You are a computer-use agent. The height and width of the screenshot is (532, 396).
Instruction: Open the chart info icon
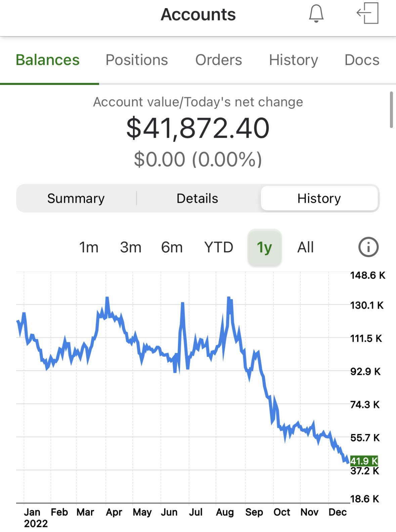(x=368, y=247)
